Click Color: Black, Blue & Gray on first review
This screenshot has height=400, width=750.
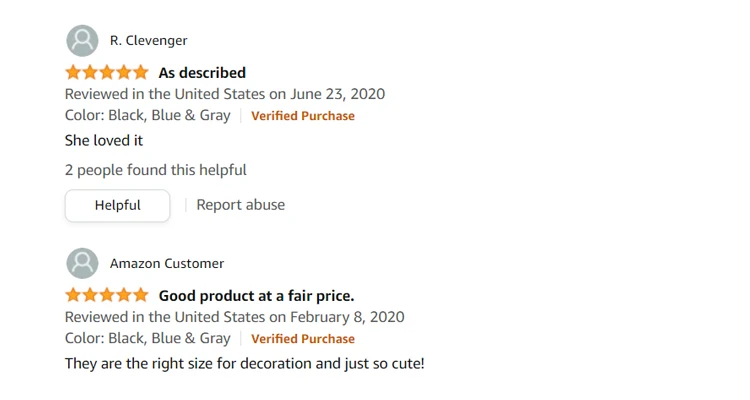click(147, 115)
